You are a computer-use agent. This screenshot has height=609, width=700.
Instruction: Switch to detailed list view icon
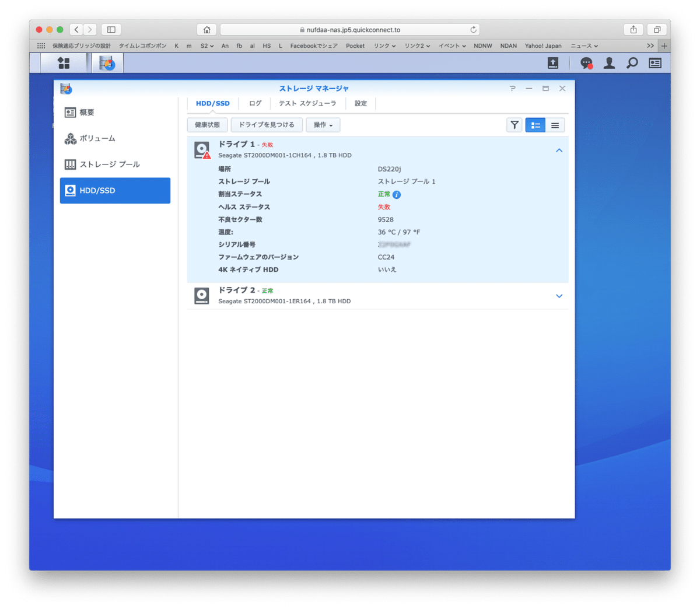(535, 125)
